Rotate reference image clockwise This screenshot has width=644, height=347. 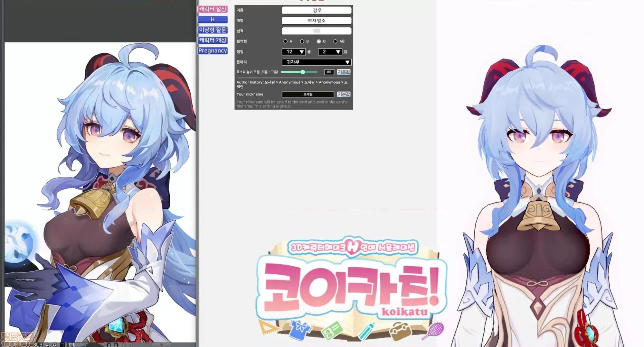pos(116,344)
